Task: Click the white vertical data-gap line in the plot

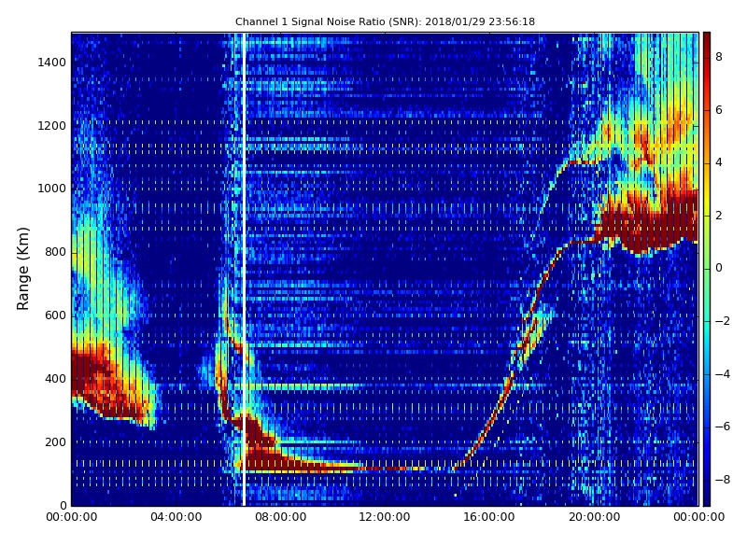Action: (244, 269)
